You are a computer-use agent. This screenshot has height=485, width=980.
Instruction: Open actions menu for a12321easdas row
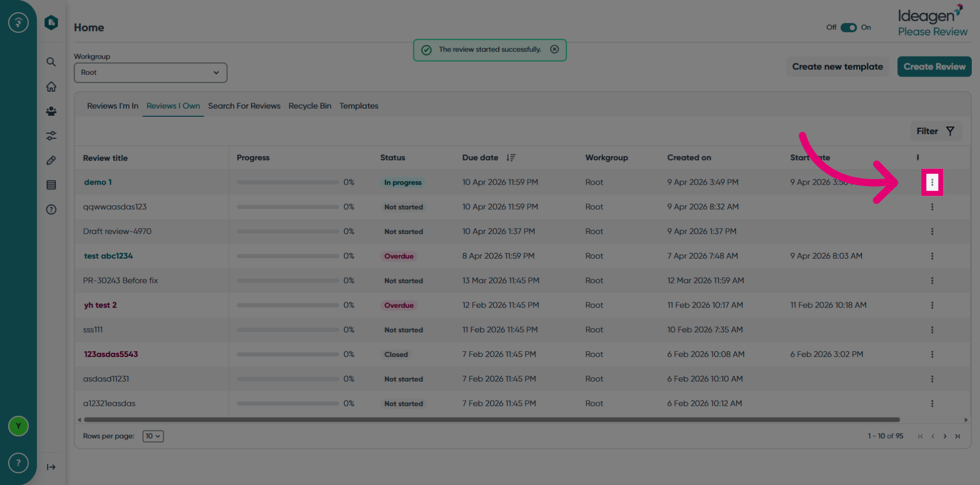tap(932, 403)
